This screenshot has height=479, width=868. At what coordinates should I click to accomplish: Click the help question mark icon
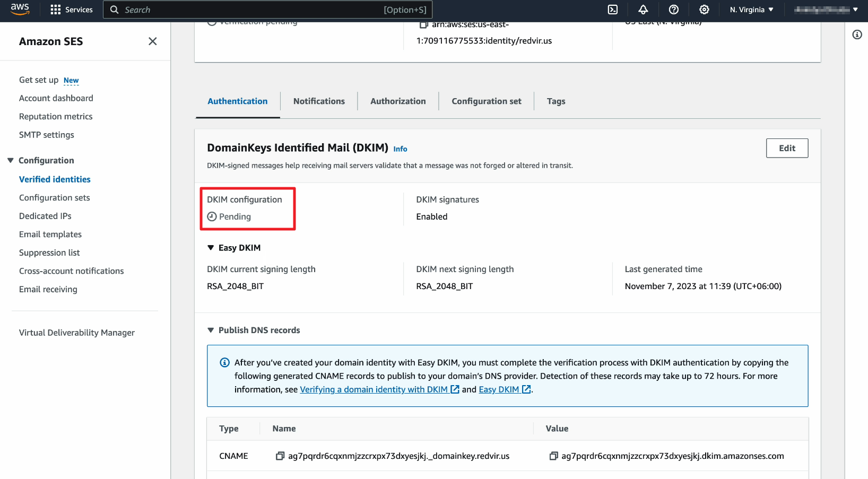673,10
